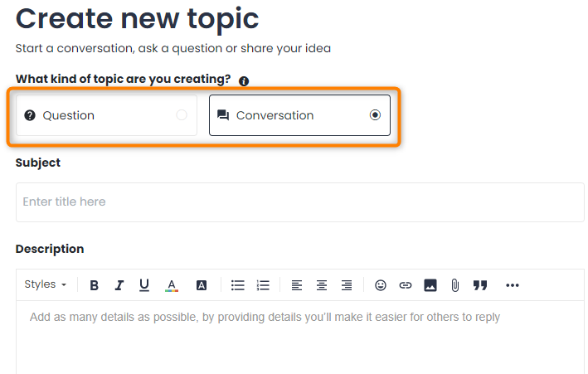Click the Description text area
The height and width of the screenshot is (374, 588).
[x=300, y=337]
